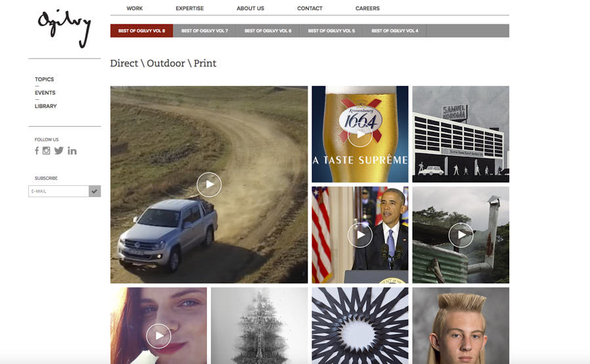Click the E-MAIL subscribe field
Screen dimensions: 590x364
58,191
